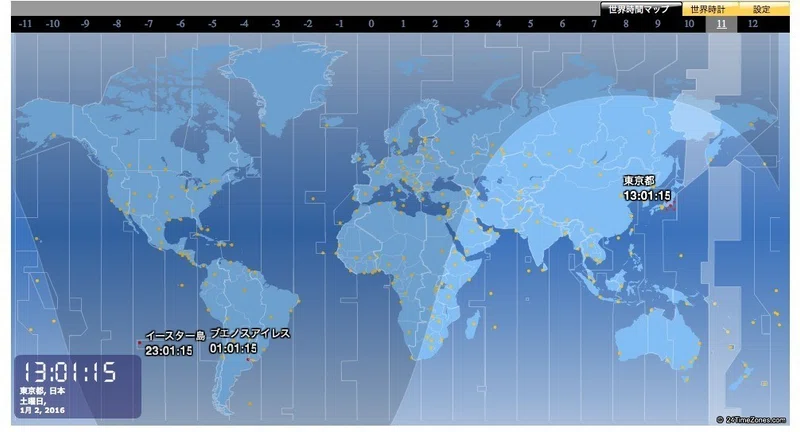Image resolution: width=800 pixels, height=432 pixels.
Task: Open the 設定 tab
Action: pos(762,9)
